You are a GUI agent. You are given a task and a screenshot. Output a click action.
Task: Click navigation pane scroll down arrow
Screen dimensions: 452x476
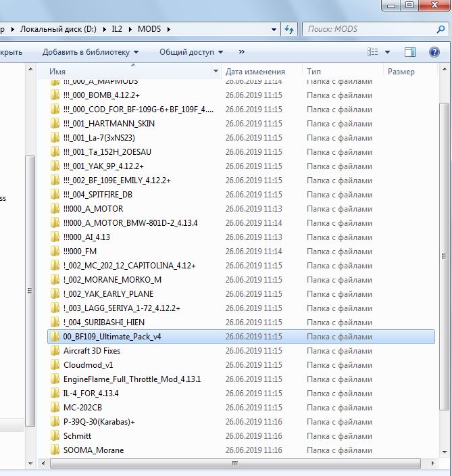point(30,463)
